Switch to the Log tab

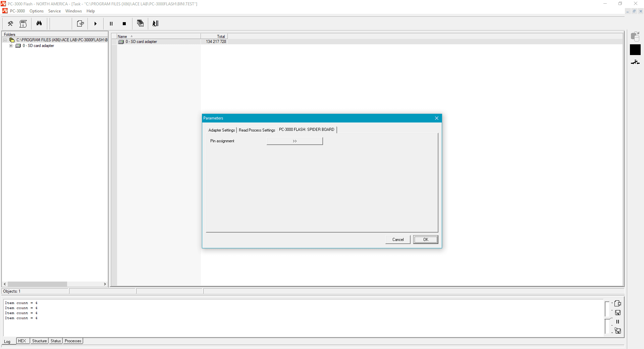7,342
